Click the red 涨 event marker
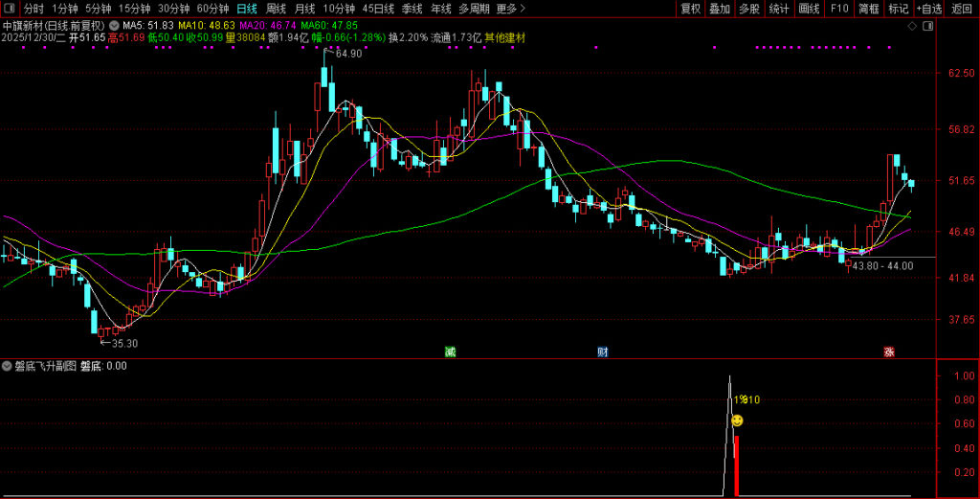Screen dimensions: 980x499 (x=889, y=352)
